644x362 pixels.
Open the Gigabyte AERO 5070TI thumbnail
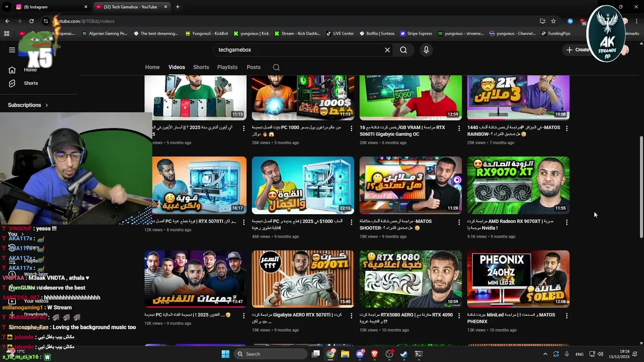[x=303, y=279]
